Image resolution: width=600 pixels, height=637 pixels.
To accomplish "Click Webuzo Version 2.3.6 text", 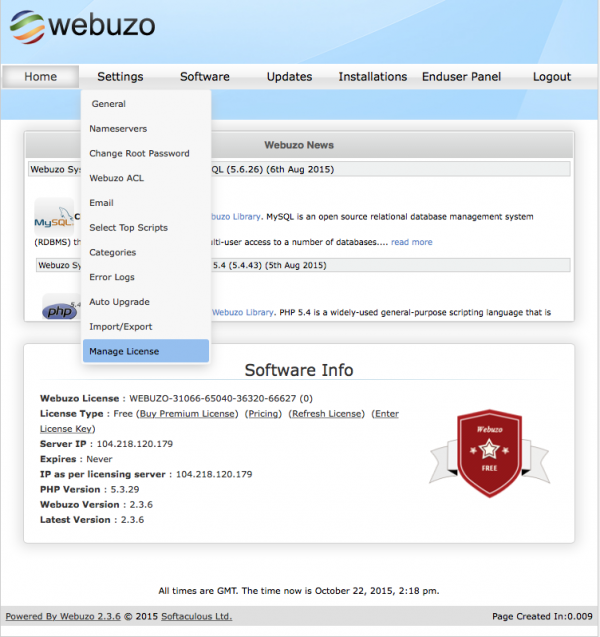I will (96, 505).
